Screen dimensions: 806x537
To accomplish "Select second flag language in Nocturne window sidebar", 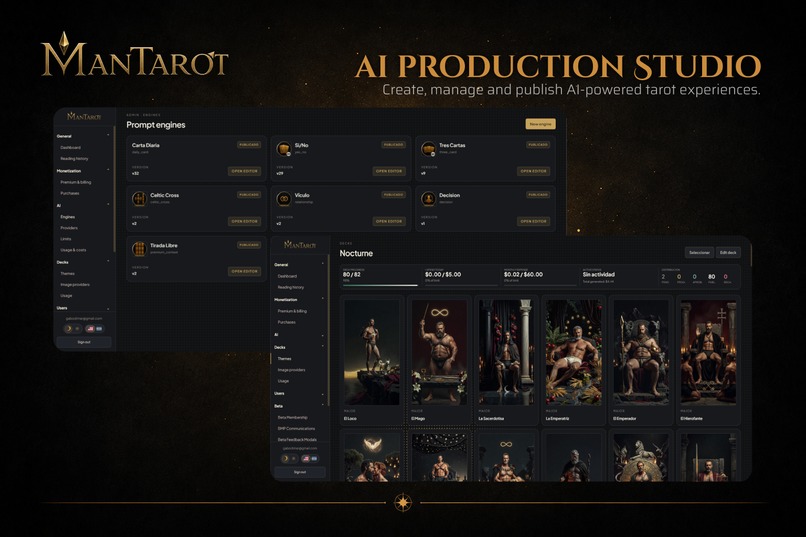I will pyautogui.click(x=315, y=458).
